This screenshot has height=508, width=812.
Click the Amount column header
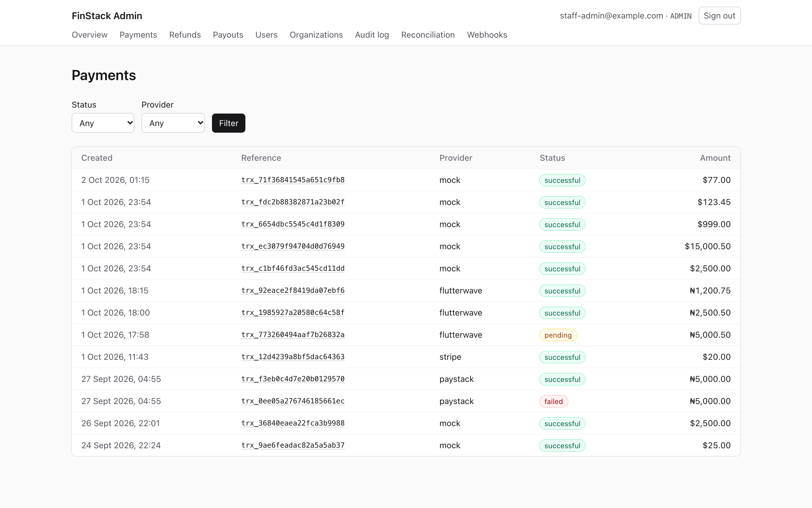click(x=715, y=158)
